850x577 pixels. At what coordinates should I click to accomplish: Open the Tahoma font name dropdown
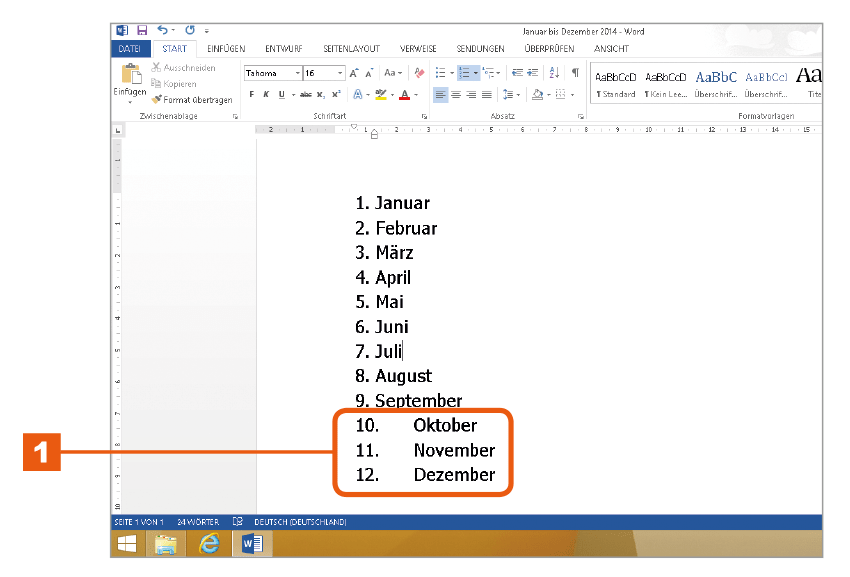point(298,73)
